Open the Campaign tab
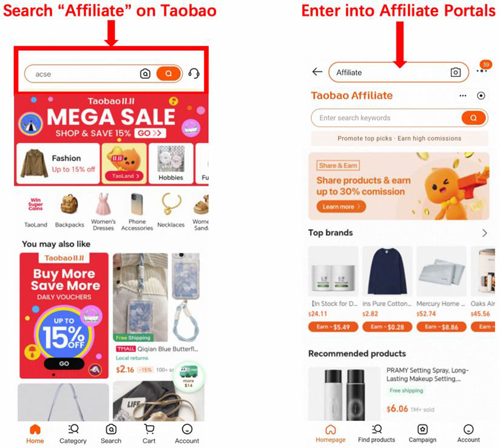Screen dimensions: 500x448 [422, 433]
